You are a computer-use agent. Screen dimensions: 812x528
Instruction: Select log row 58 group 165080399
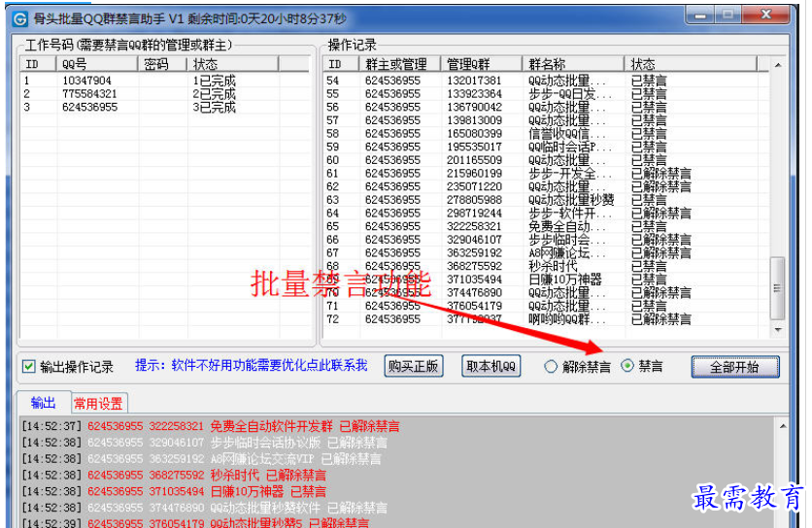pyautogui.click(x=546, y=134)
